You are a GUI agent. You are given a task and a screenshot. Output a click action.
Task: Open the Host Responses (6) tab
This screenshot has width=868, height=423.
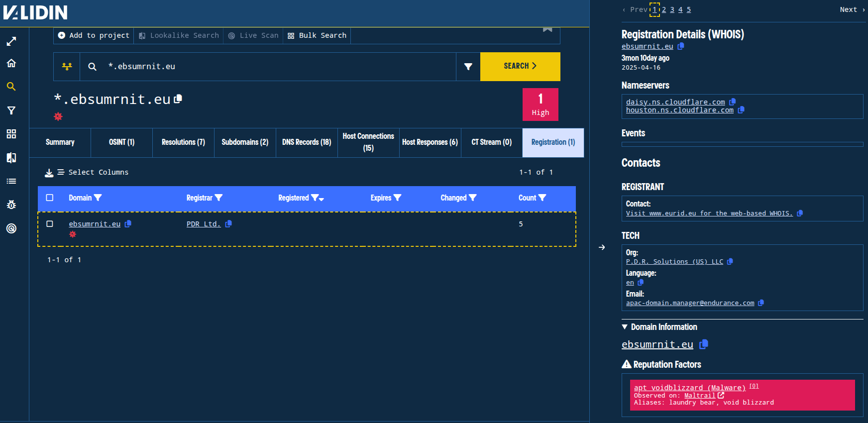430,142
